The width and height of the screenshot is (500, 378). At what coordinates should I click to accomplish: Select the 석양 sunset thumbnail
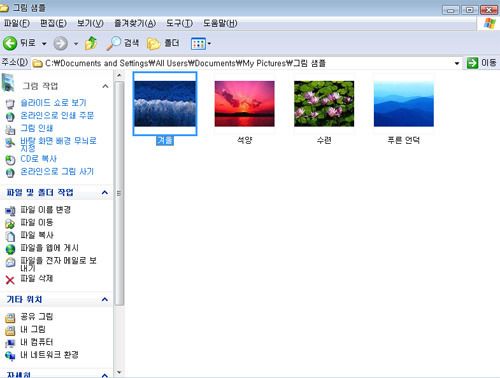[245, 104]
